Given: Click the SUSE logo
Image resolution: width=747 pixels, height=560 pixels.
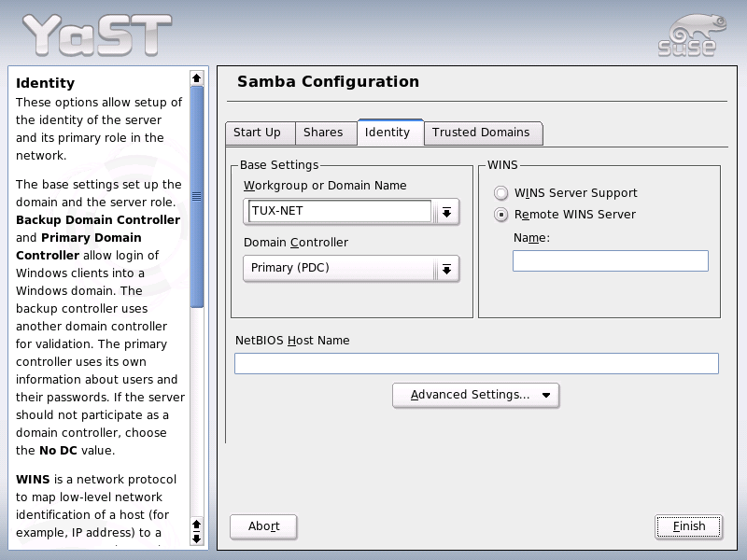Looking at the screenshot, I should (692, 35).
